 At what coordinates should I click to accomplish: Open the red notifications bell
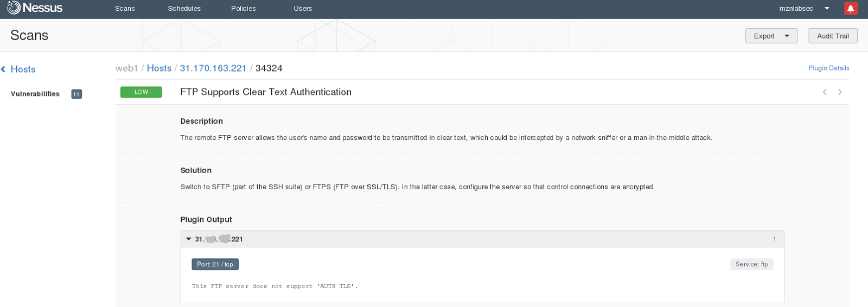coord(850,8)
